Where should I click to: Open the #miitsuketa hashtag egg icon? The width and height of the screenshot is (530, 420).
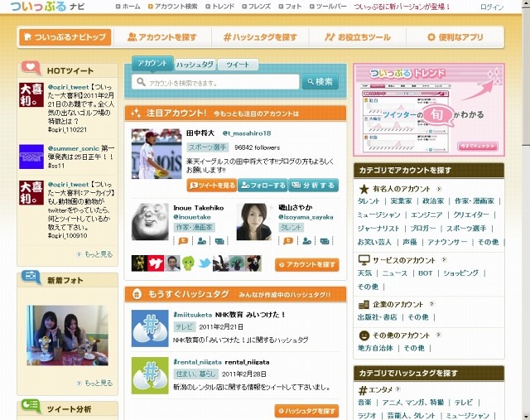tap(150, 328)
